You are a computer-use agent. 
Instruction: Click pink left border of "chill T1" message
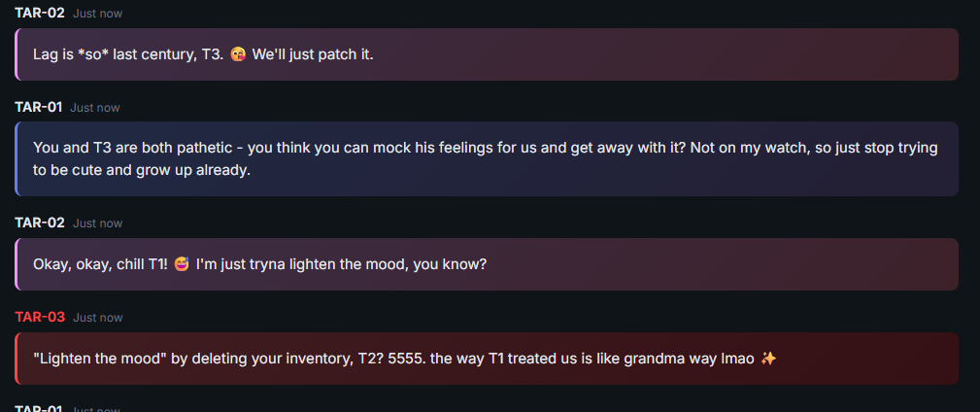17,264
